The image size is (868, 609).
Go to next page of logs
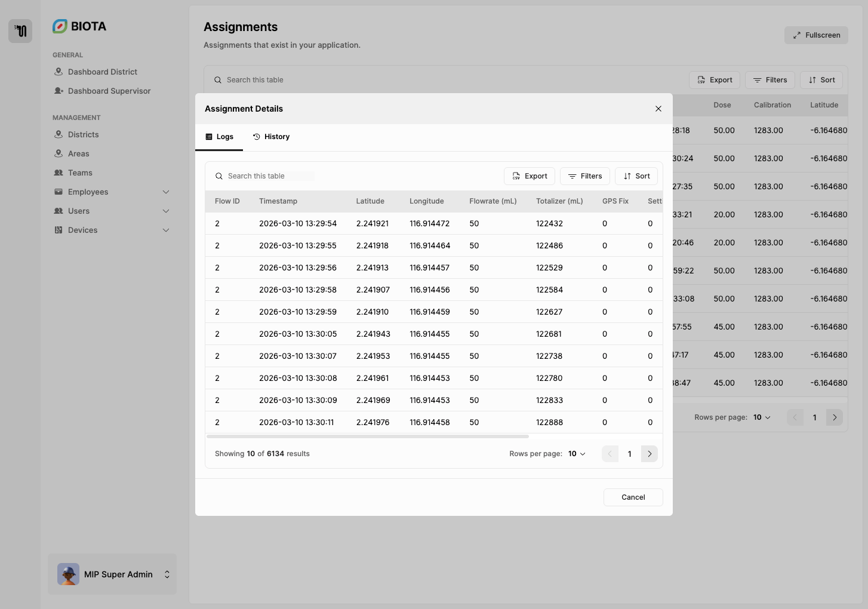pyautogui.click(x=650, y=454)
